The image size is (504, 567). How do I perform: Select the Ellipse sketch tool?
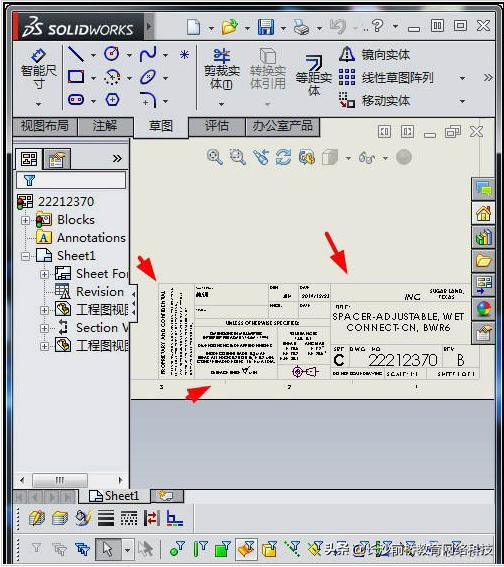[x=148, y=77]
